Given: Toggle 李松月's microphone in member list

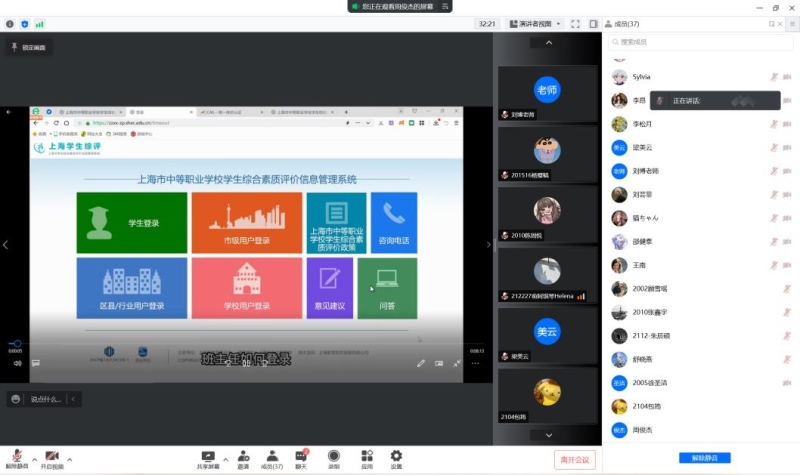Looking at the screenshot, I should 774,124.
